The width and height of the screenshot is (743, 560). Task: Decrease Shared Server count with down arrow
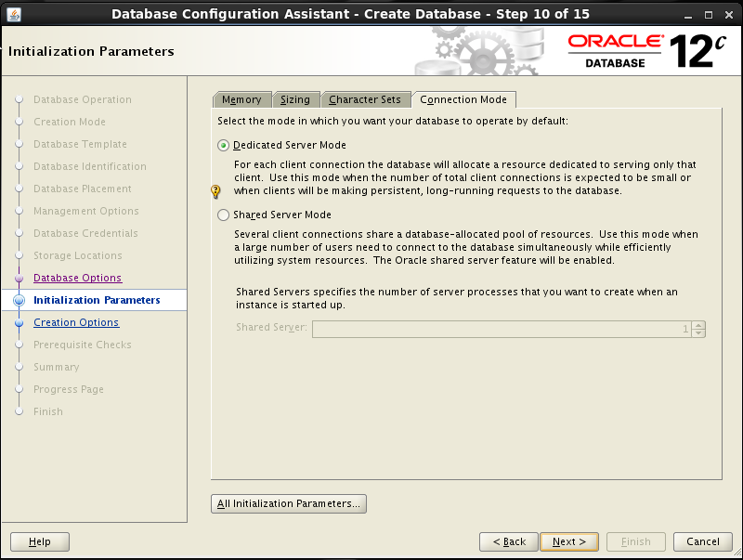(698, 333)
